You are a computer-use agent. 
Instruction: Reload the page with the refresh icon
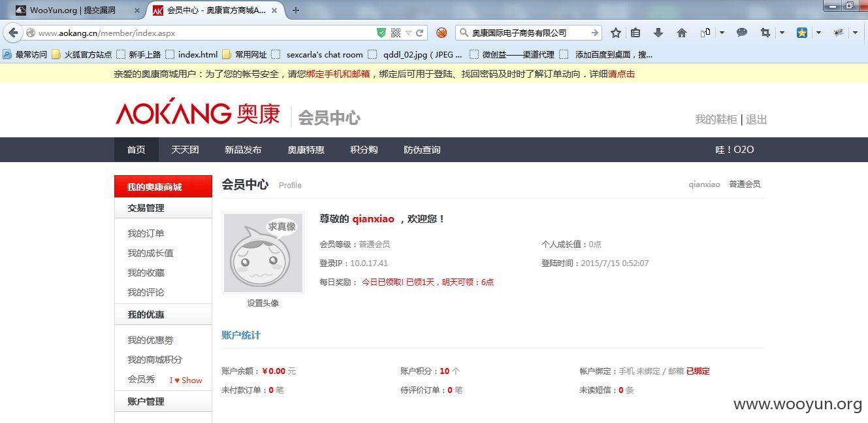420,33
